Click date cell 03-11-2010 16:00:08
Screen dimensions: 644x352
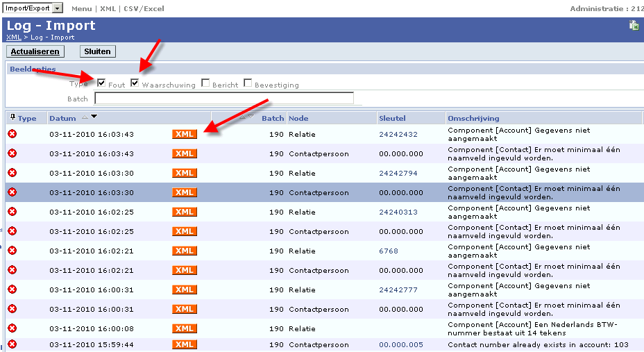coord(92,329)
